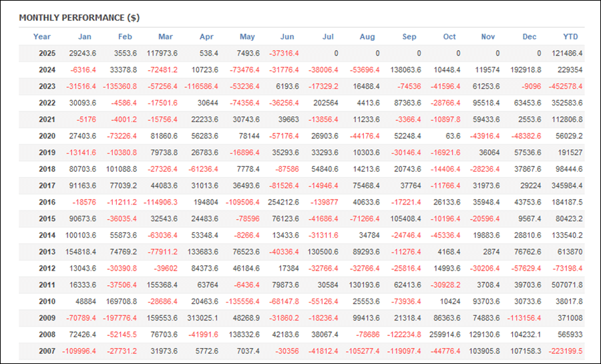The width and height of the screenshot is (601, 364).
Task: Click the Dec column header
Action: coord(530,37)
